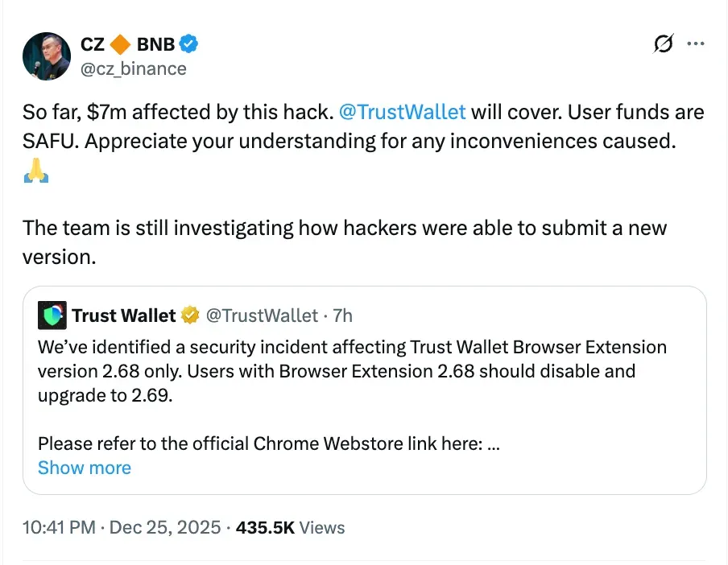Click the orange diamond in CZ's display name
Image resolution: width=728 pixels, height=565 pixels.
121,44
